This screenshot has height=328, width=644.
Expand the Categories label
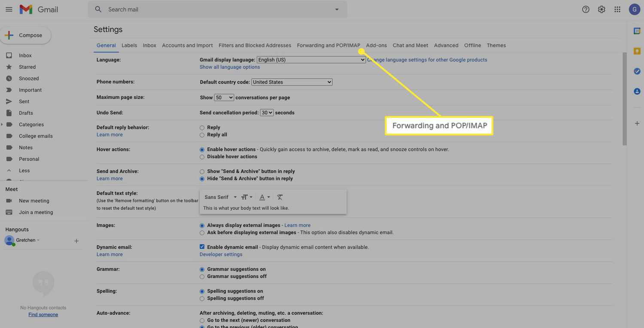[2, 125]
